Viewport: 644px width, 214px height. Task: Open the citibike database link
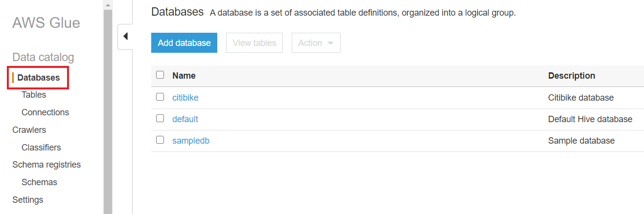[185, 98]
